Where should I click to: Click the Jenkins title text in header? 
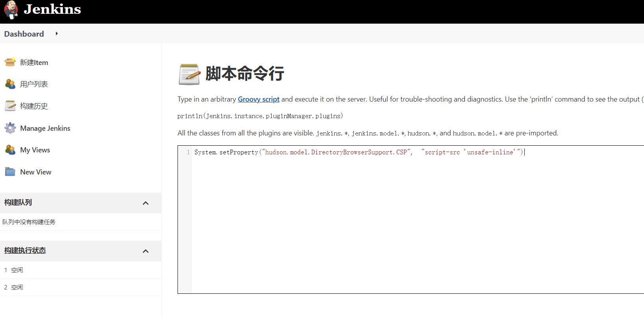[52, 9]
